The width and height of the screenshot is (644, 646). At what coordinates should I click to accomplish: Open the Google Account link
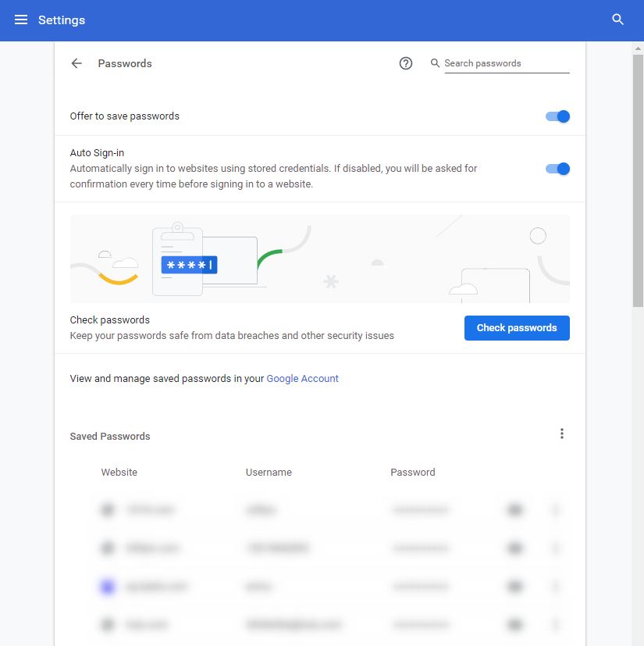click(x=302, y=379)
